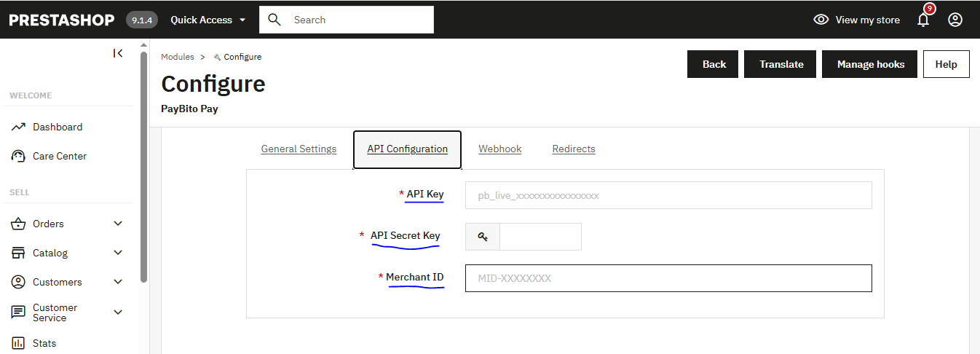Click the WELCOME section header
Image resolution: width=980 pixels, height=354 pixels.
[31, 95]
